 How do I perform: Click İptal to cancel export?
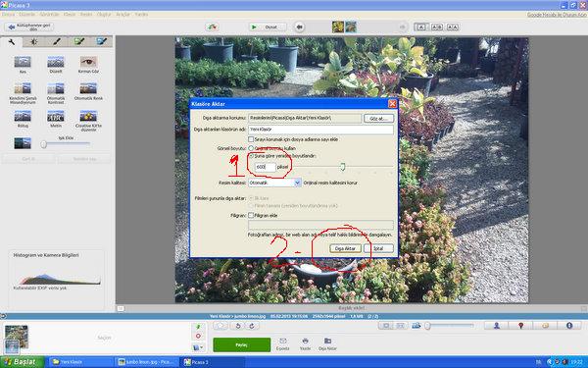point(378,248)
